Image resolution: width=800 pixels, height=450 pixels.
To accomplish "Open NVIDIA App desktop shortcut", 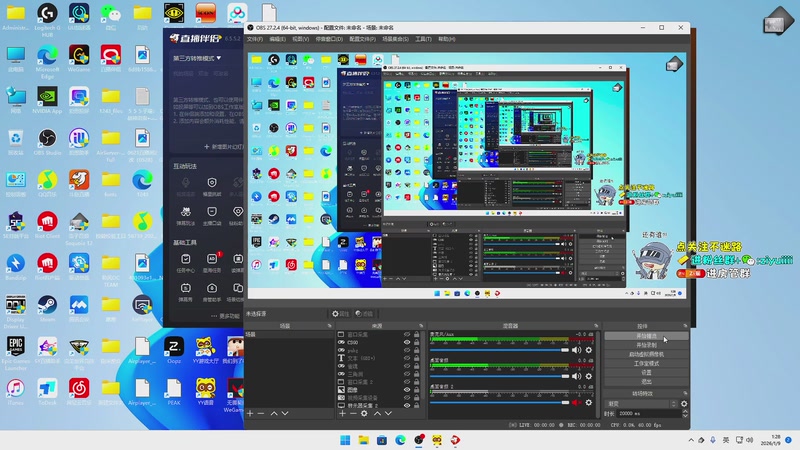I will pyautogui.click(x=47, y=101).
